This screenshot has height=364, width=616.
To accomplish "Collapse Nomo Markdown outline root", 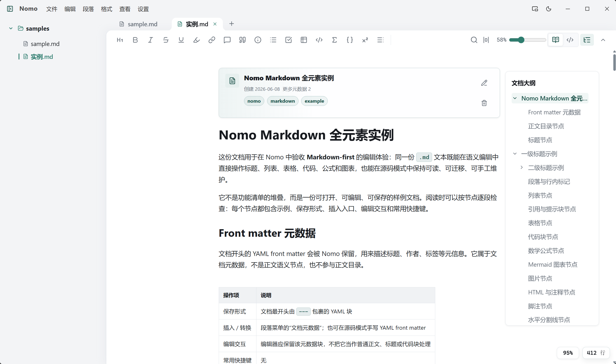I will click(x=515, y=98).
